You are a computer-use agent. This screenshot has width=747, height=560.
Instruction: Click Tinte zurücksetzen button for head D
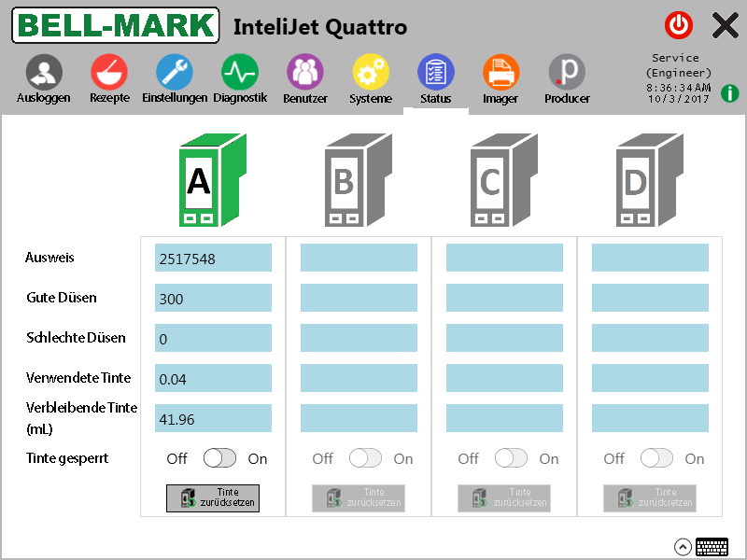(650, 498)
